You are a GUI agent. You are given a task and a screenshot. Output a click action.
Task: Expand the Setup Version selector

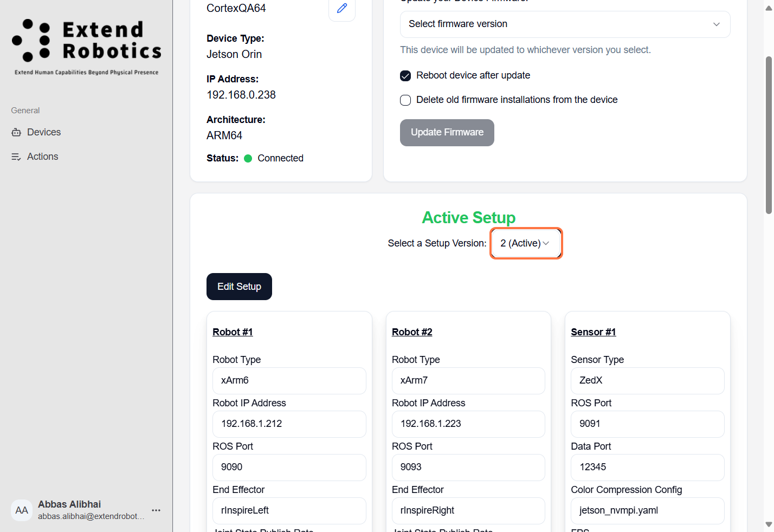[x=526, y=243]
